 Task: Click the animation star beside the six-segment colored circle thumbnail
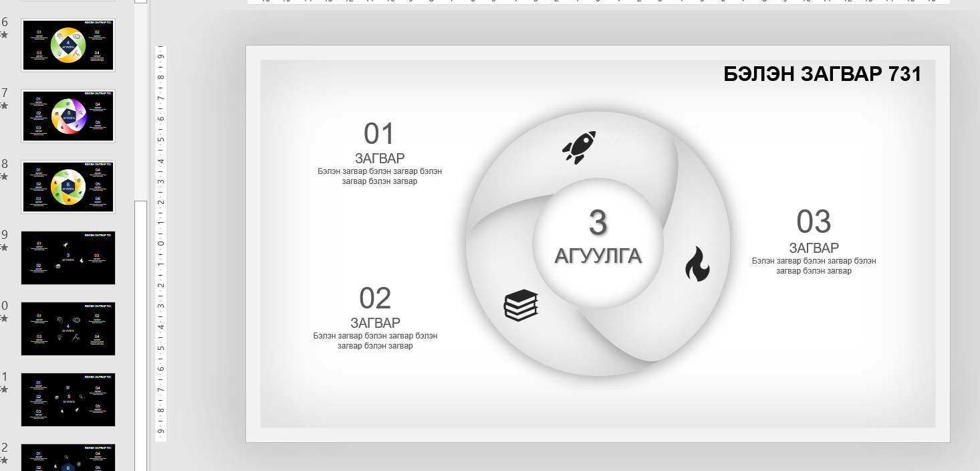[4, 177]
